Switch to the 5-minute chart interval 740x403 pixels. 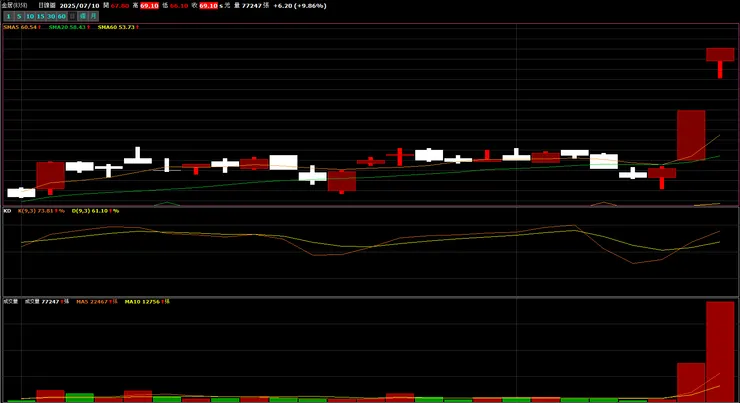[x=19, y=17]
